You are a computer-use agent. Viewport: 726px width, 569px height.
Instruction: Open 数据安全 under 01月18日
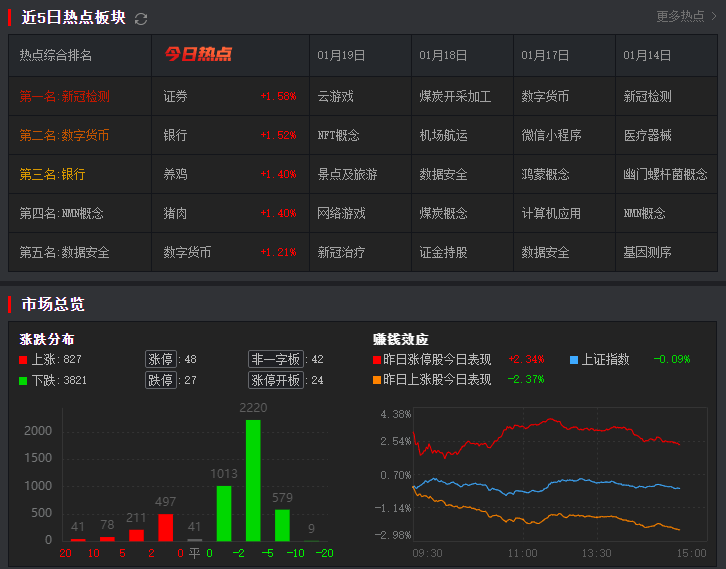[x=443, y=174]
